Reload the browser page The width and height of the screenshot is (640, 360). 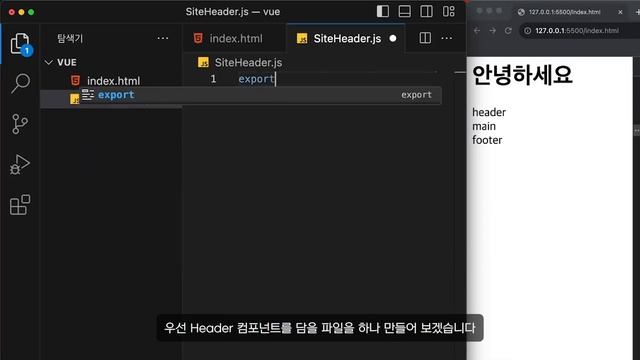pyautogui.click(x=508, y=31)
